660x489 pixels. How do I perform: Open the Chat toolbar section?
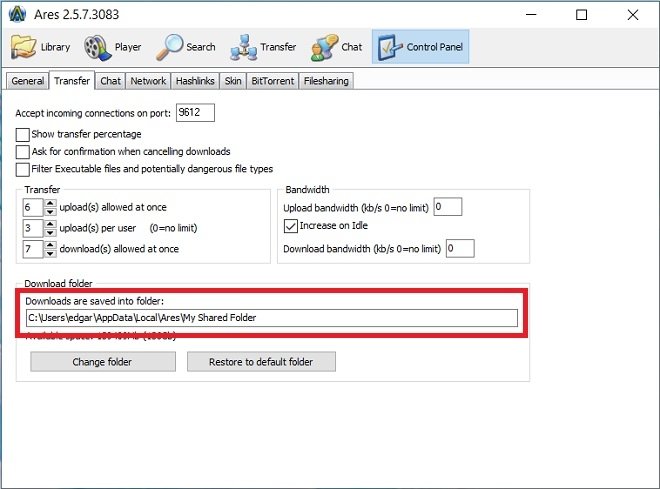(336, 47)
